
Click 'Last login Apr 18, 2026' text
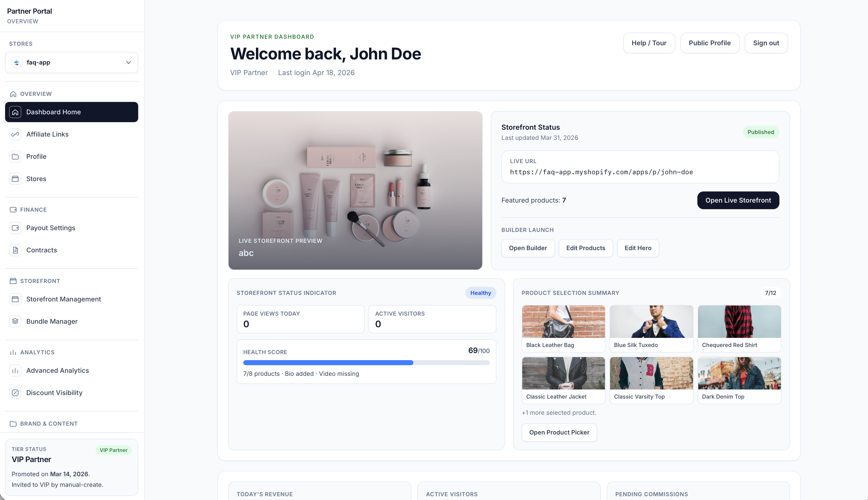tap(316, 73)
